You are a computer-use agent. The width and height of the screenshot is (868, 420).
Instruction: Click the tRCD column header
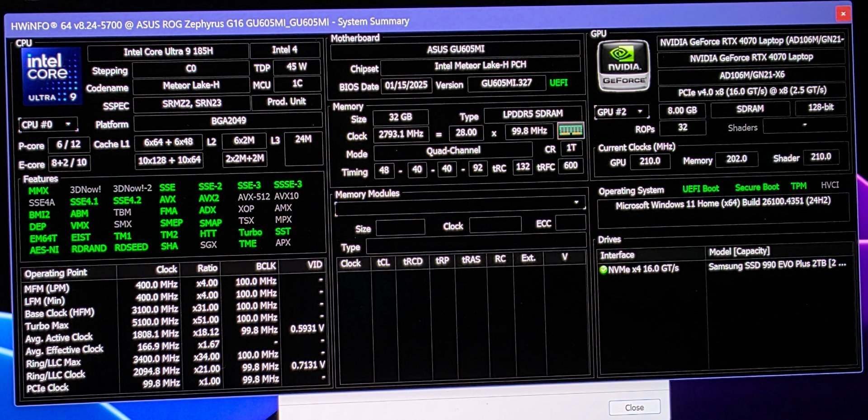coord(412,261)
